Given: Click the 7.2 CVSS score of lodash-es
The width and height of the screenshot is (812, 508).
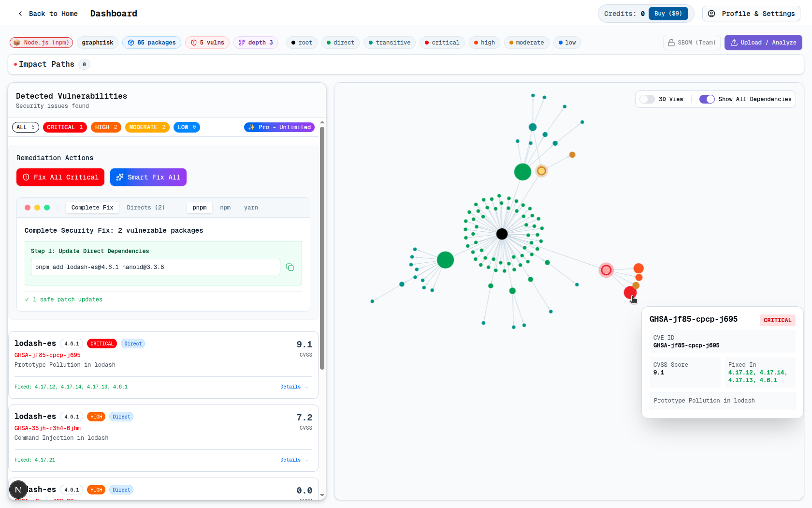Looking at the screenshot, I should (304, 418).
